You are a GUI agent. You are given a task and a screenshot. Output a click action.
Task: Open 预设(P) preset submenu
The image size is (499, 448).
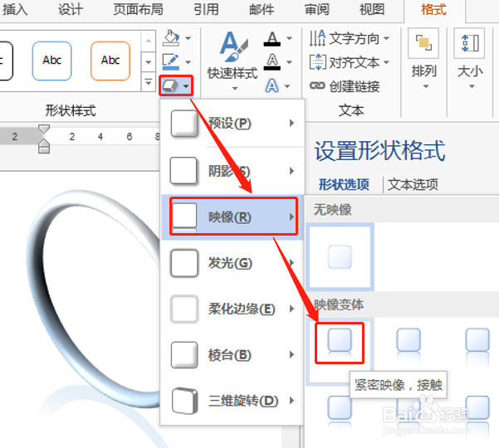[232, 124]
